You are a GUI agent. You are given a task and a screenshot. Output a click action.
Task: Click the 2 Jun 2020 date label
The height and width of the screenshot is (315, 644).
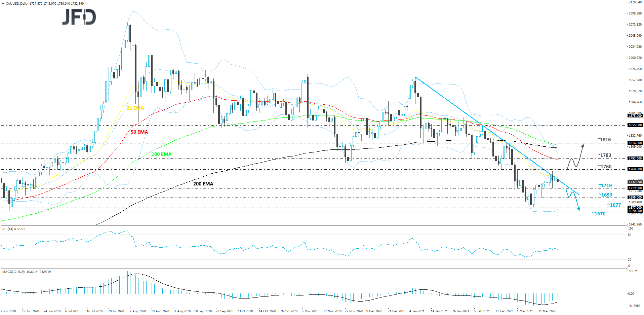point(8,311)
